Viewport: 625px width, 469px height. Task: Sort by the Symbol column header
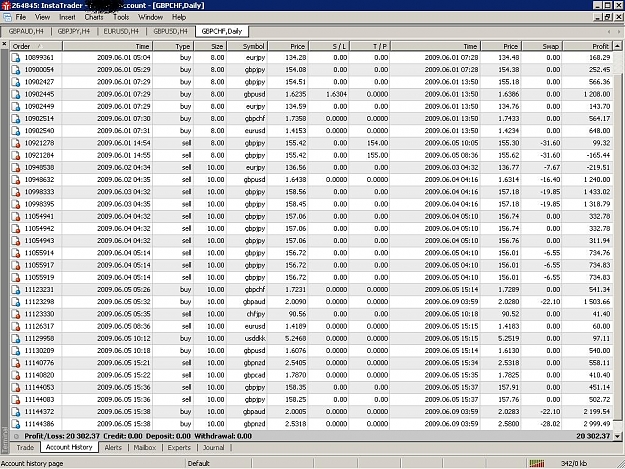pyautogui.click(x=247, y=46)
